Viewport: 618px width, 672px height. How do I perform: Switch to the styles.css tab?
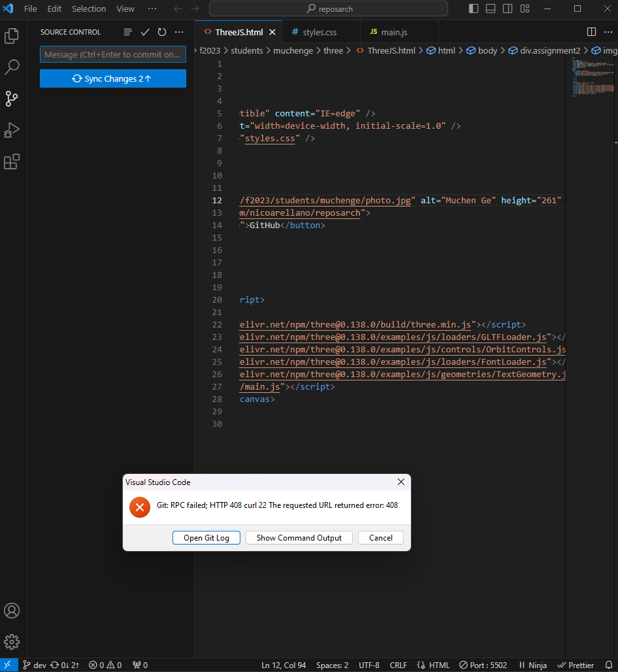[320, 31]
